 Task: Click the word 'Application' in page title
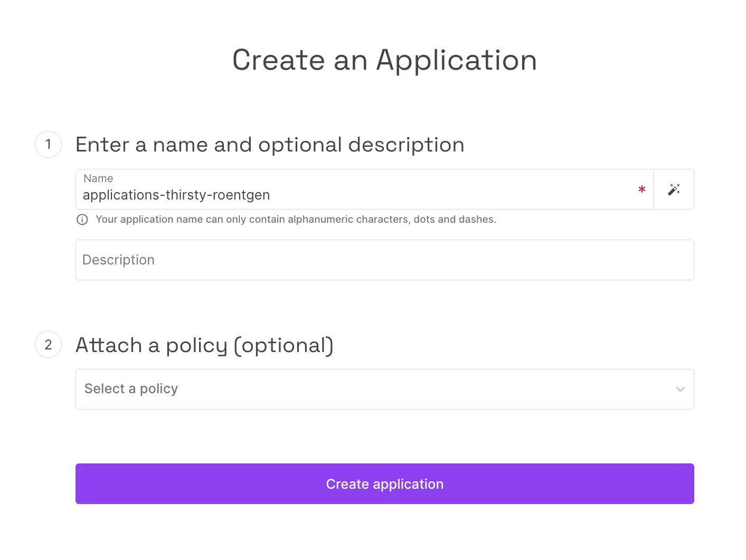pos(456,60)
